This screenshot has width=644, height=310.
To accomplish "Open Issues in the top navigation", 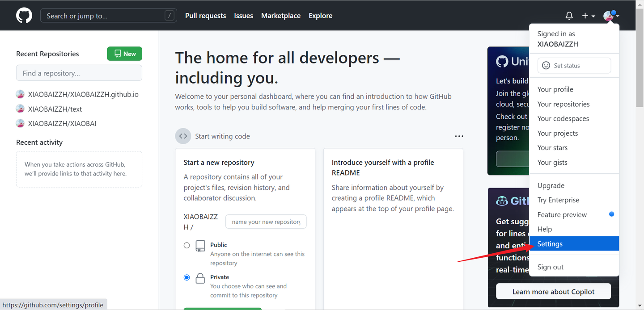I will pos(244,16).
